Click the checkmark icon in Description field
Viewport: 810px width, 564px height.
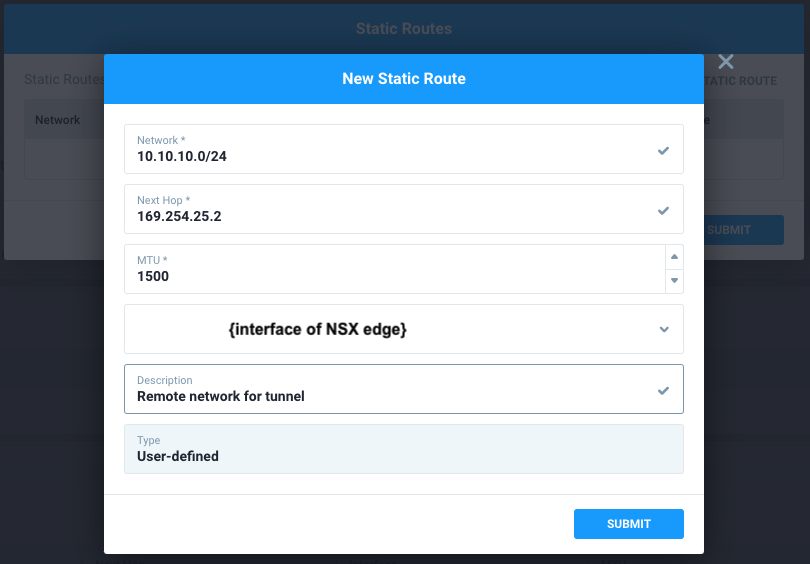pyautogui.click(x=663, y=390)
